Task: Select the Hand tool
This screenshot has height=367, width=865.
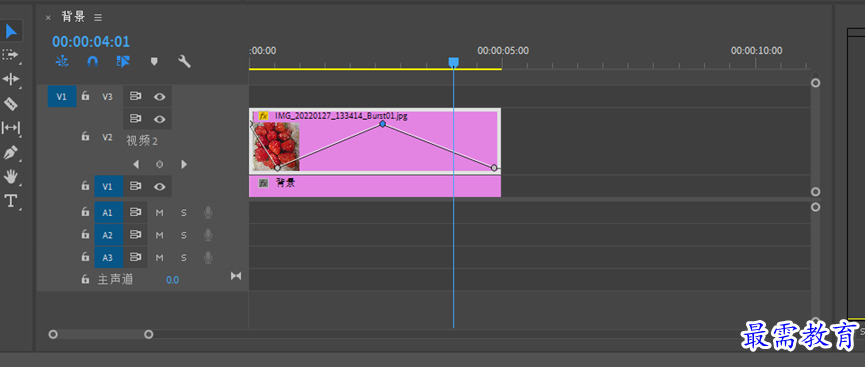Action: (x=10, y=177)
